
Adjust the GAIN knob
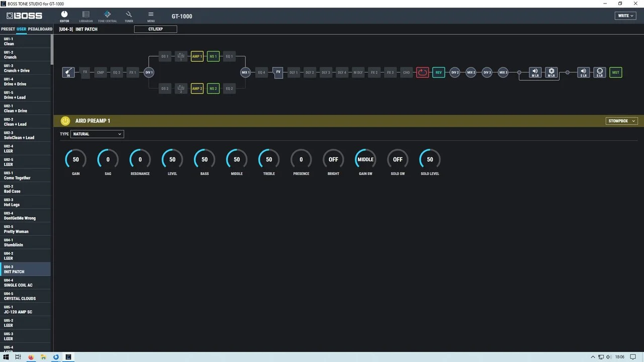pos(75,159)
